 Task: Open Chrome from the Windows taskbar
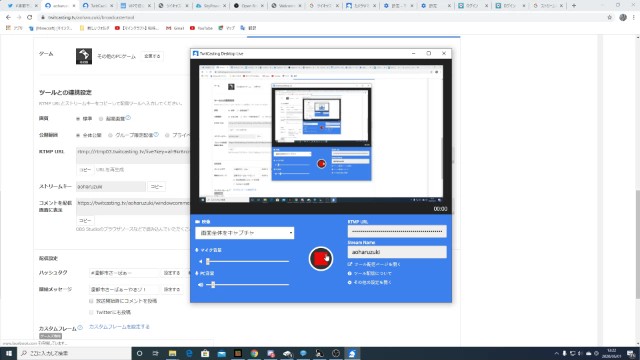(254, 353)
